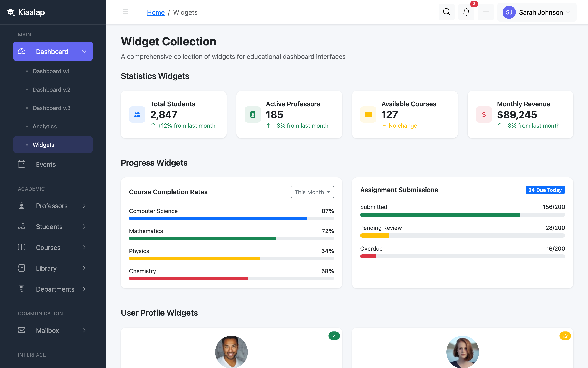This screenshot has height=368, width=588.
Task: Open Dashboard v.1 menu item
Action: click(x=53, y=71)
